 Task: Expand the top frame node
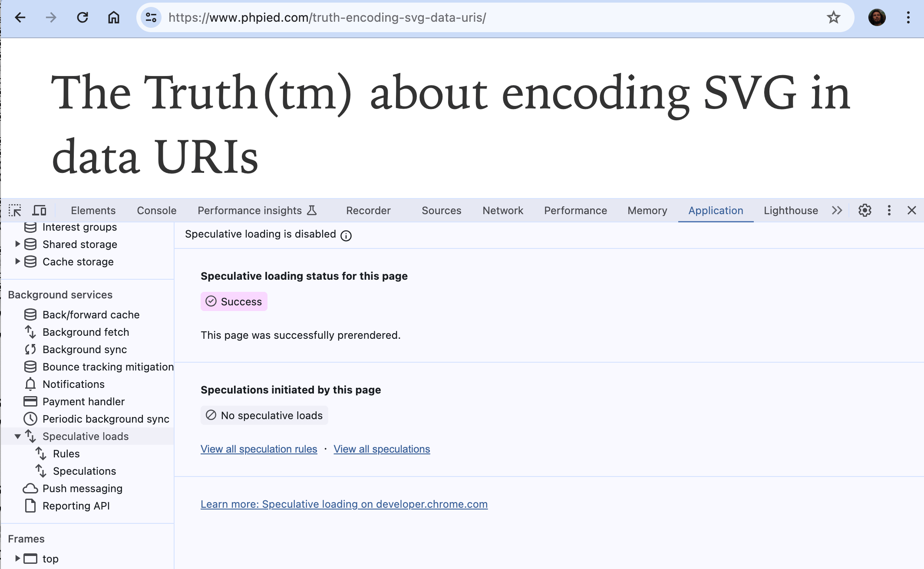click(x=17, y=559)
